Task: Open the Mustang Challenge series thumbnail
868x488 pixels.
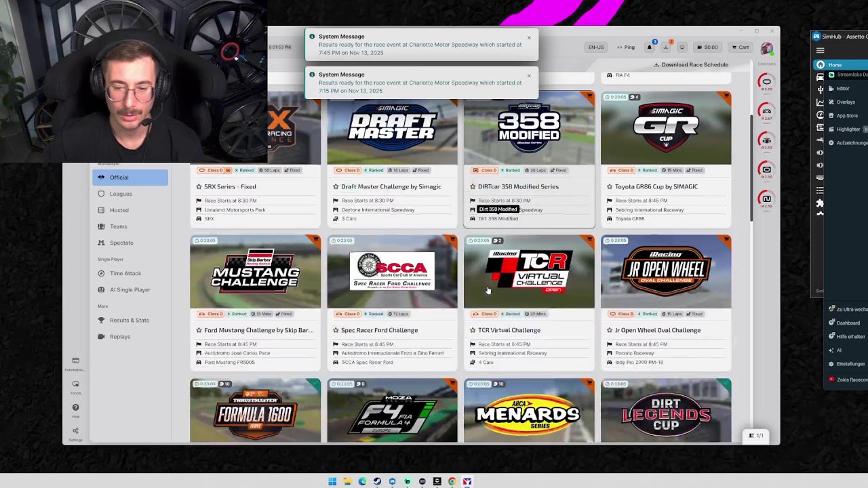Action: (255, 272)
